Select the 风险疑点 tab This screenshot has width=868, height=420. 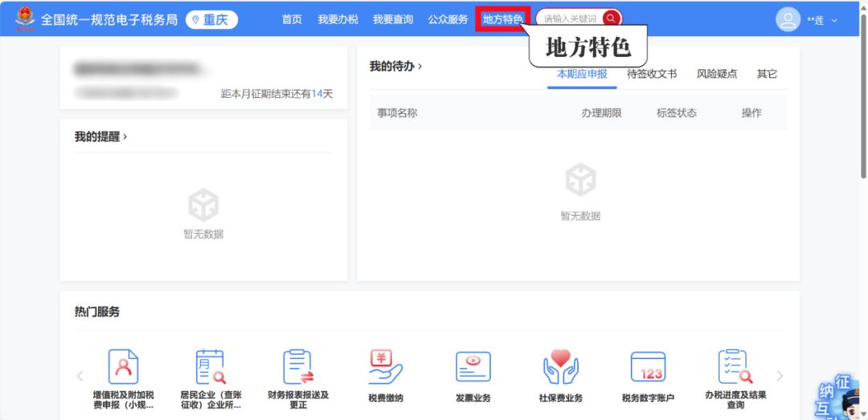coord(716,74)
